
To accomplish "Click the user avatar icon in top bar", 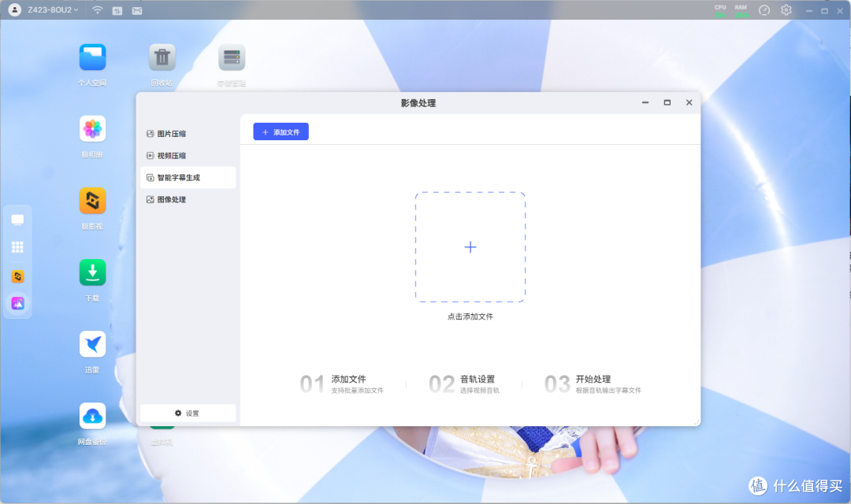I will coord(15,9).
